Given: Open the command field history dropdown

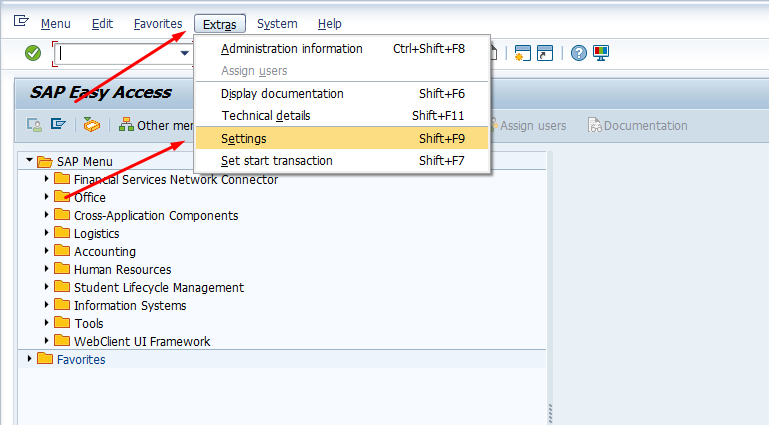Looking at the screenshot, I should coord(184,53).
